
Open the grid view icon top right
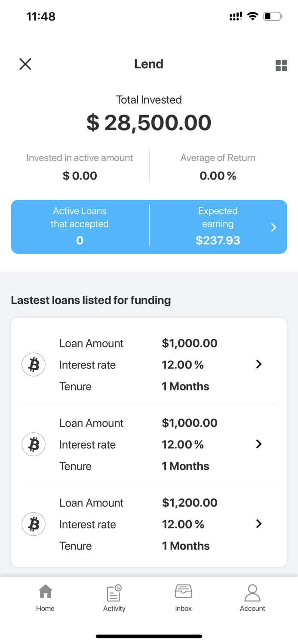pos(281,65)
